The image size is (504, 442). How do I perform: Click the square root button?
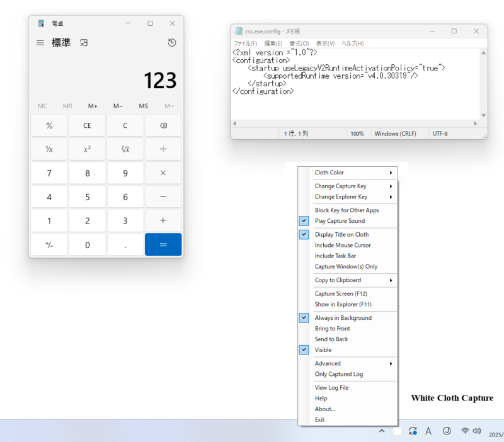(125, 149)
